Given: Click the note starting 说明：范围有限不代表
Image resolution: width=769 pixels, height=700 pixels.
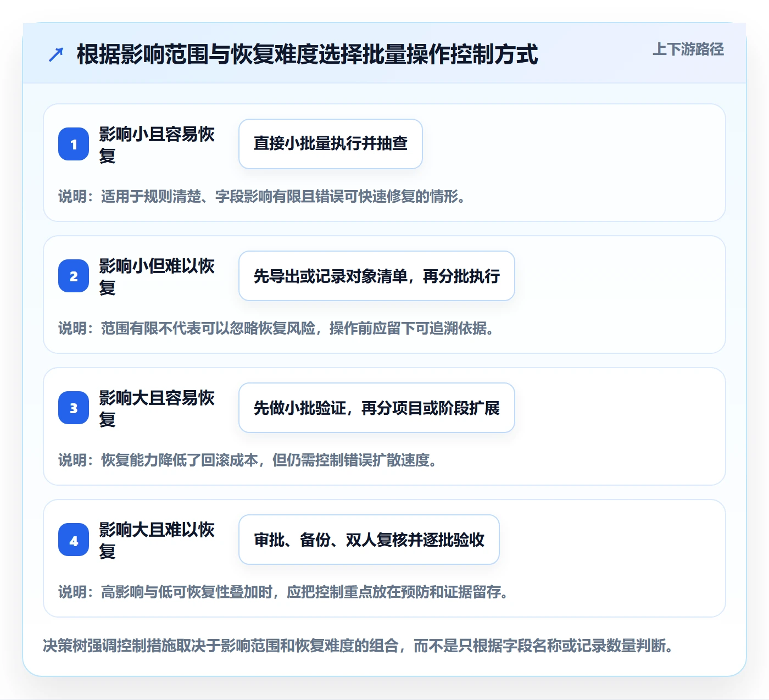Looking at the screenshot, I should click(x=277, y=328).
